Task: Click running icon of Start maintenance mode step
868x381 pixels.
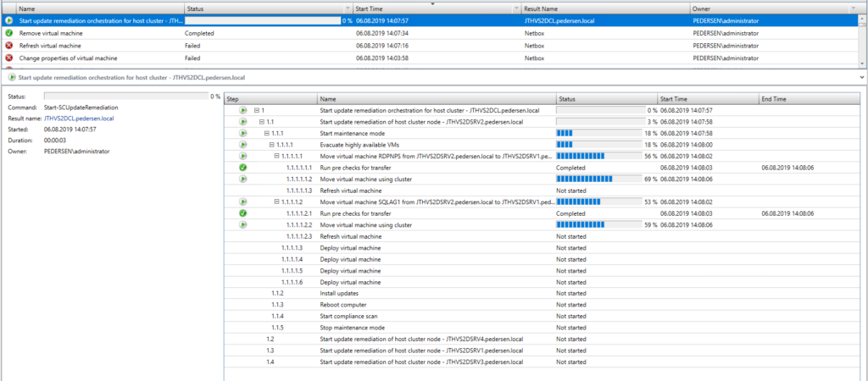Action: point(243,133)
